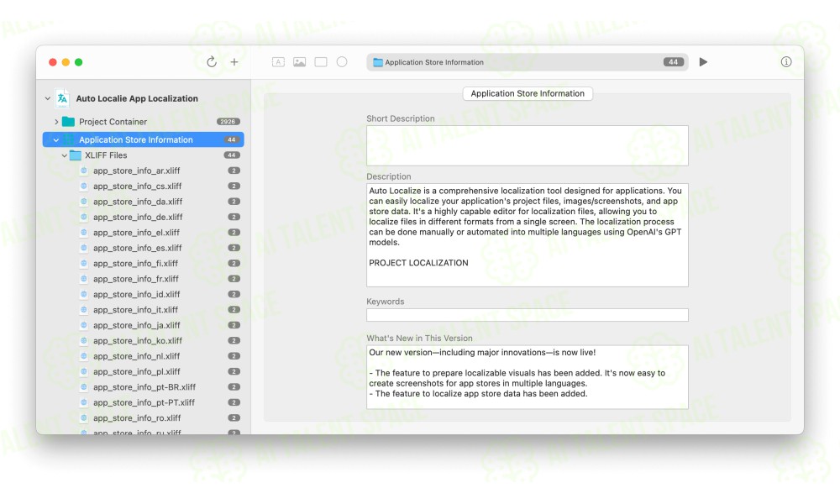The image size is (840, 504).
Task: Click the 44 badge in path bar
Action: [x=674, y=62]
